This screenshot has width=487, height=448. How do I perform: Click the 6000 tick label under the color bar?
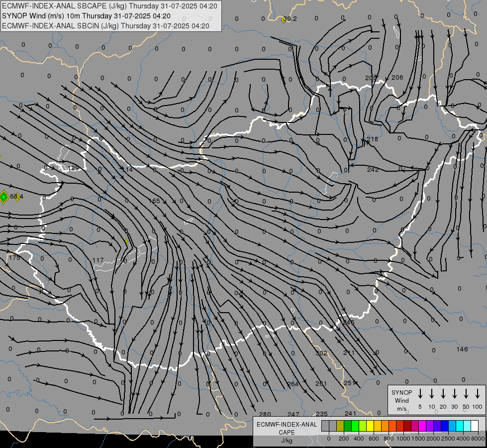pos(478,439)
